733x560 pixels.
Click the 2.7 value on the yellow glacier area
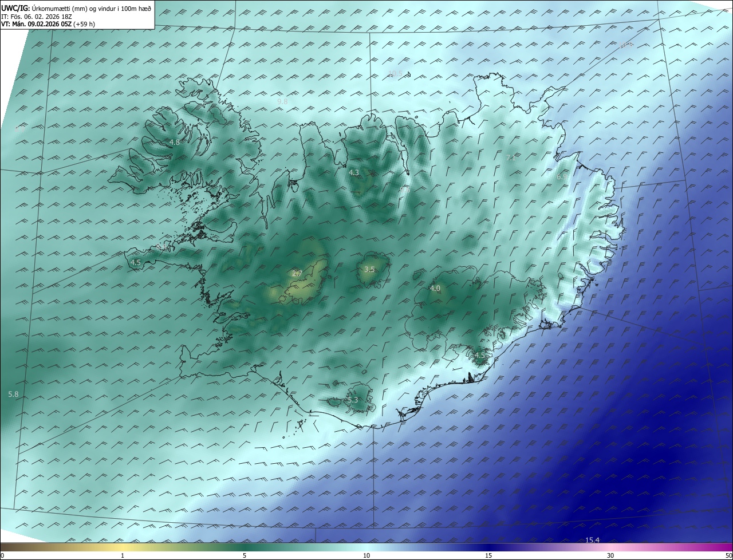pyautogui.click(x=297, y=274)
